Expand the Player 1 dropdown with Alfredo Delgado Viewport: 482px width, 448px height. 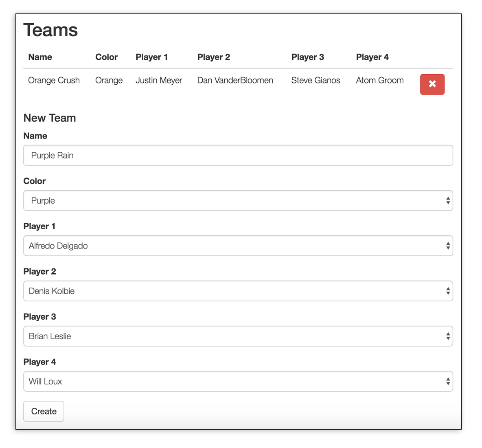coord(238,246)
